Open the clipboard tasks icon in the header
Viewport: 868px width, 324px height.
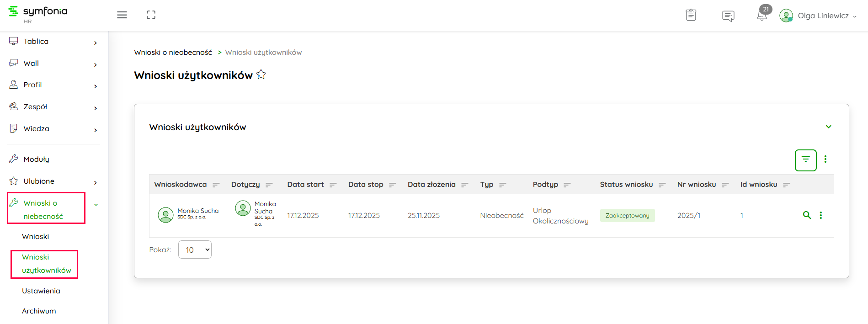click(x=691, y=15)
